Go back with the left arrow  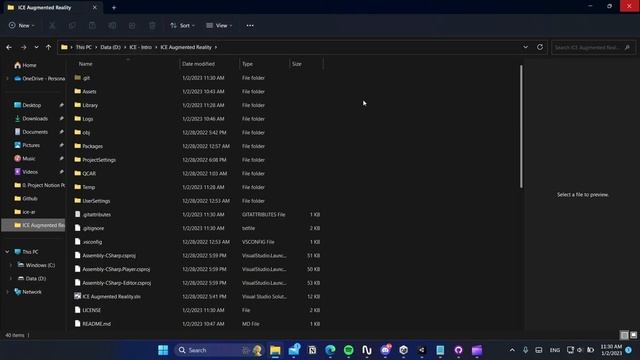pyautogui.click(x=9, y=47)
